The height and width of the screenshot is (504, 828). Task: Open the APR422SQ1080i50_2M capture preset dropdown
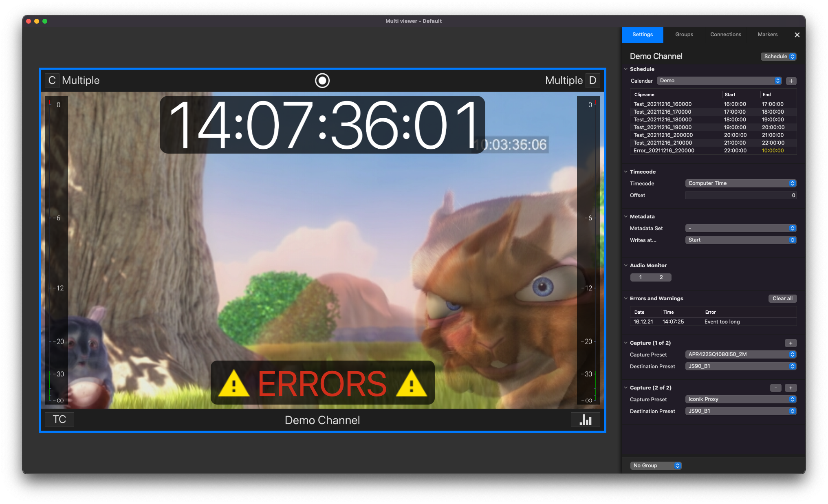click(x=741, y=354)
